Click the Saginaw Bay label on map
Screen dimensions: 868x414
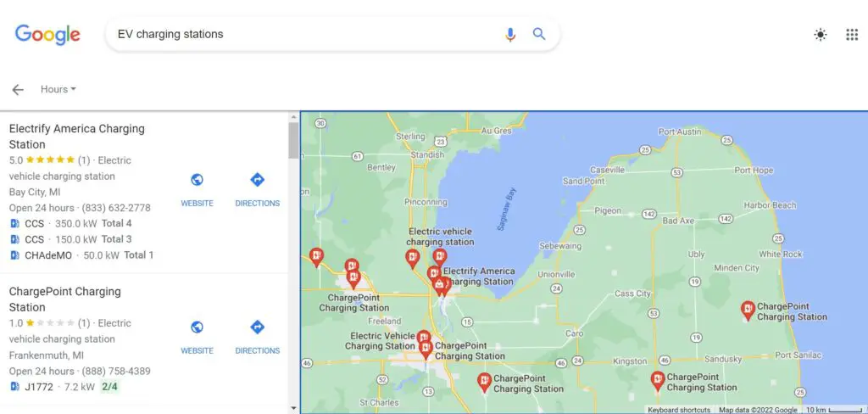point(507,209)
